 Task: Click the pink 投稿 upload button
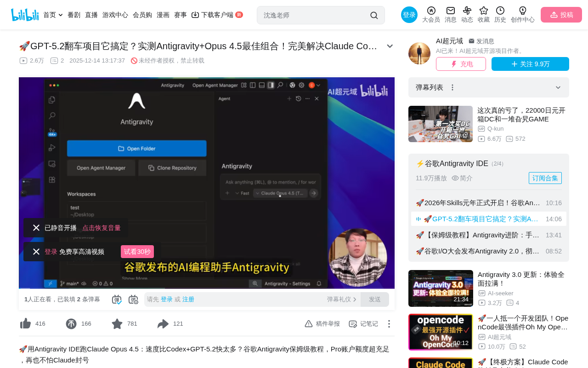(561, 15)
